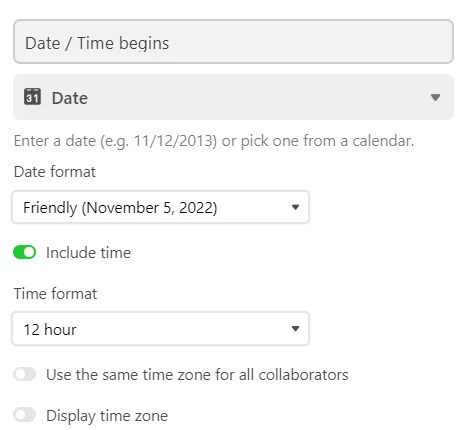Click the 'Enter a date' helper description text
Image resolution: width=466 pixels, height=430 pixels.
point(214,141)
